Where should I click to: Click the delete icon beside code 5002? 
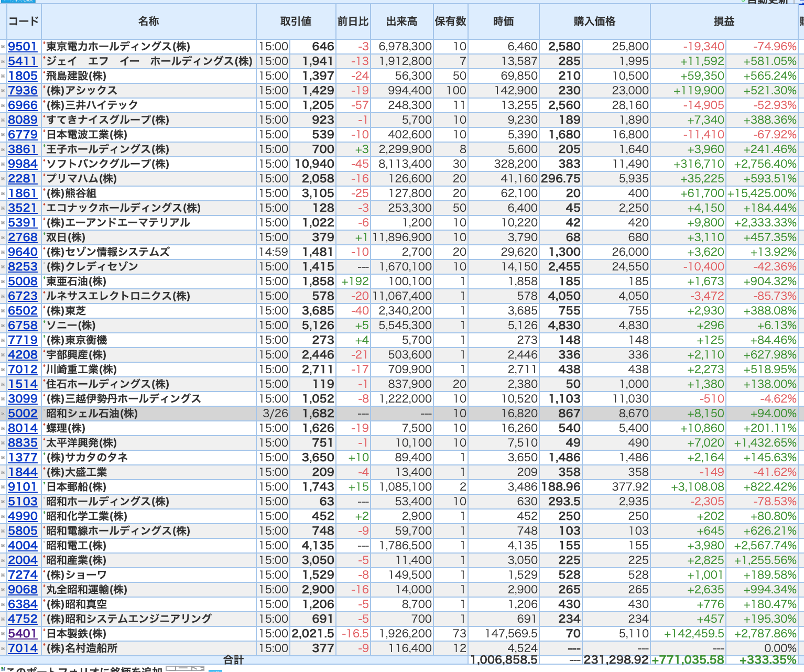3,414
